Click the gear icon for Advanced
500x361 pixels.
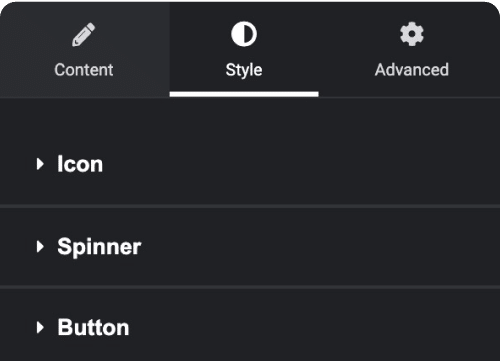pyautogui.click(x=412, y=34)
